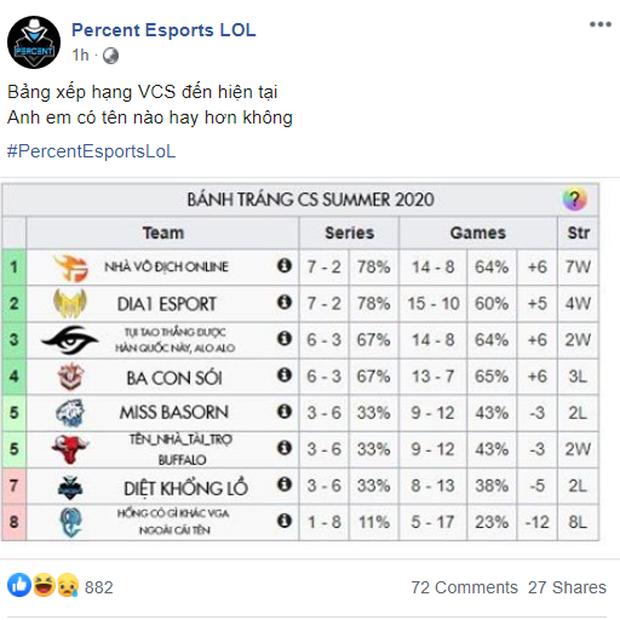Click info icon for DIA1 ESPORT row
Viewport: 620px width, 620px height.
284,302
